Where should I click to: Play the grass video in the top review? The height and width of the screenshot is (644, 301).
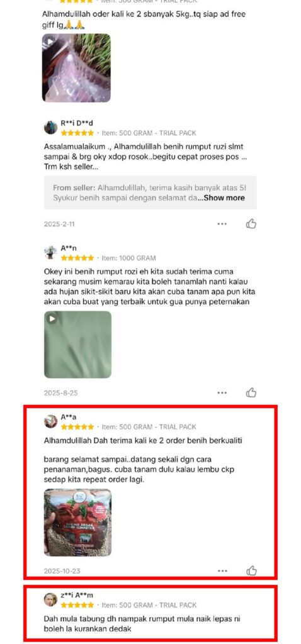pyautogui.click(x=76, y=68)
